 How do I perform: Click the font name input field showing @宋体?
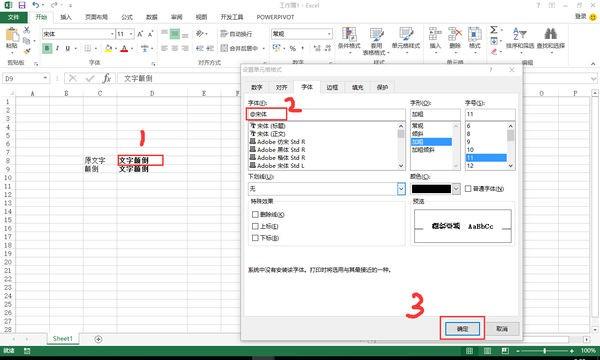click(x=326, y=114)
